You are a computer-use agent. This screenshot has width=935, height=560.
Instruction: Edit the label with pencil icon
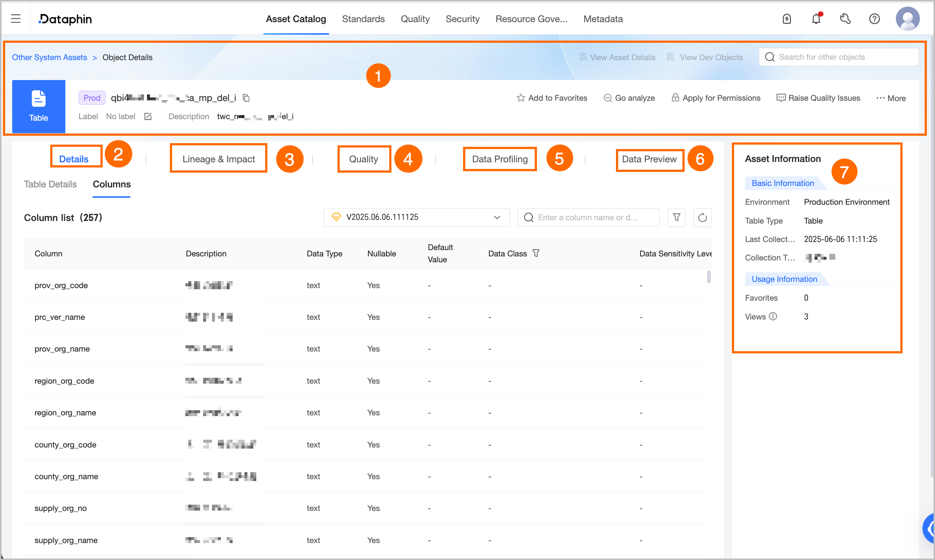pos(148,117)
